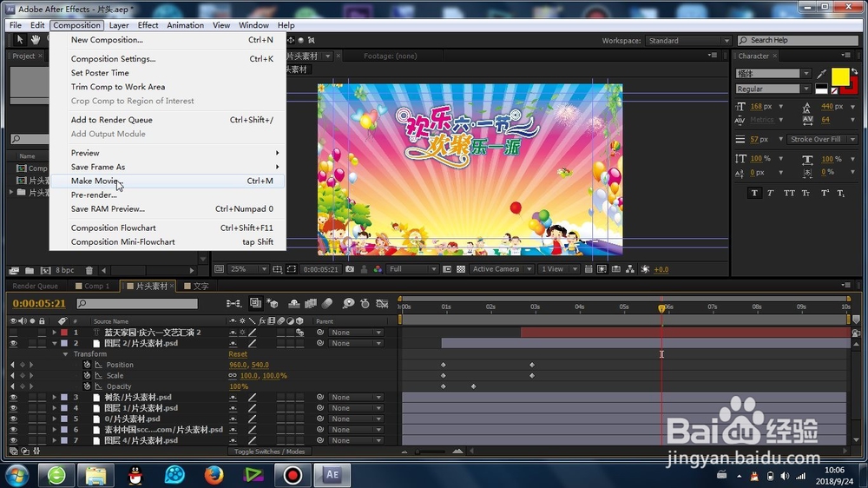Enable fast previews in the viewer
The height and width of the screenshot is (488, 868).
click(x=602, y=269)
